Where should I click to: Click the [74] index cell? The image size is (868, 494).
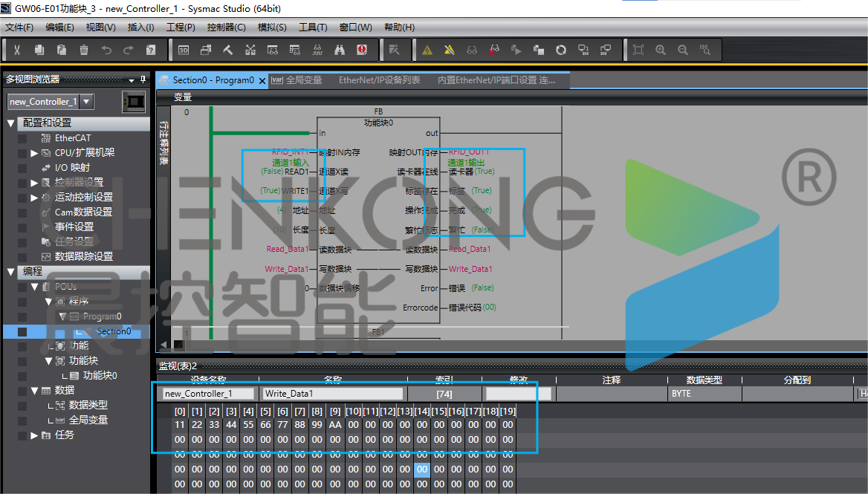tap(444, 394)
